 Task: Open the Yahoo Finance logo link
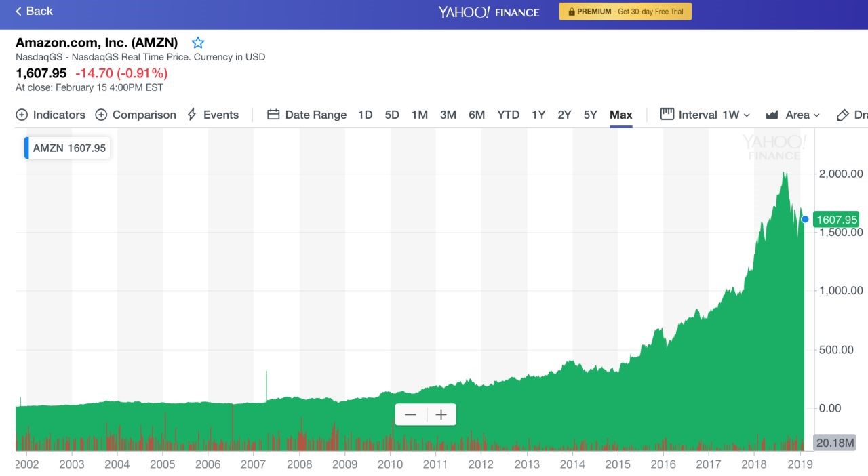pyautogui.click(x=489, y=12)
